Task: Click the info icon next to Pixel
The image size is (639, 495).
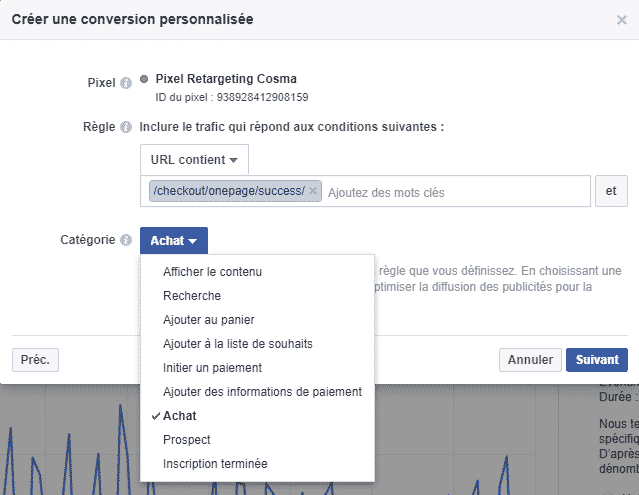Action: (126, 82)
